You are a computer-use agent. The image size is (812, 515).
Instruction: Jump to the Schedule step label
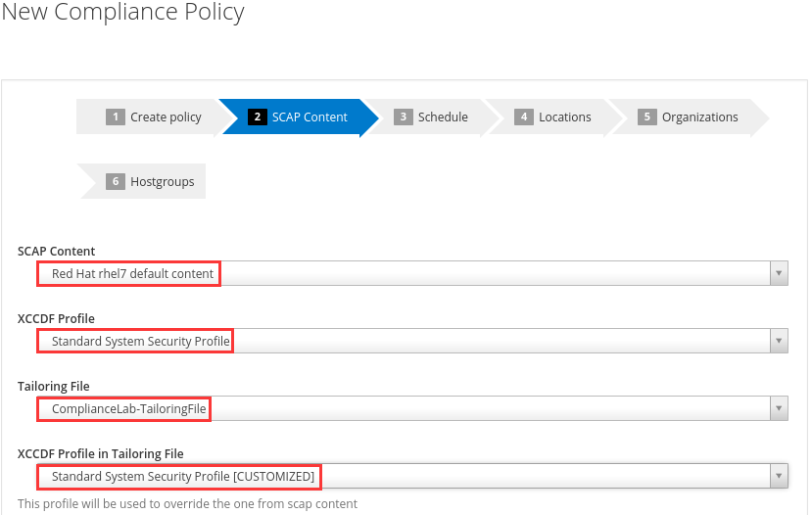tap(443, 117)
